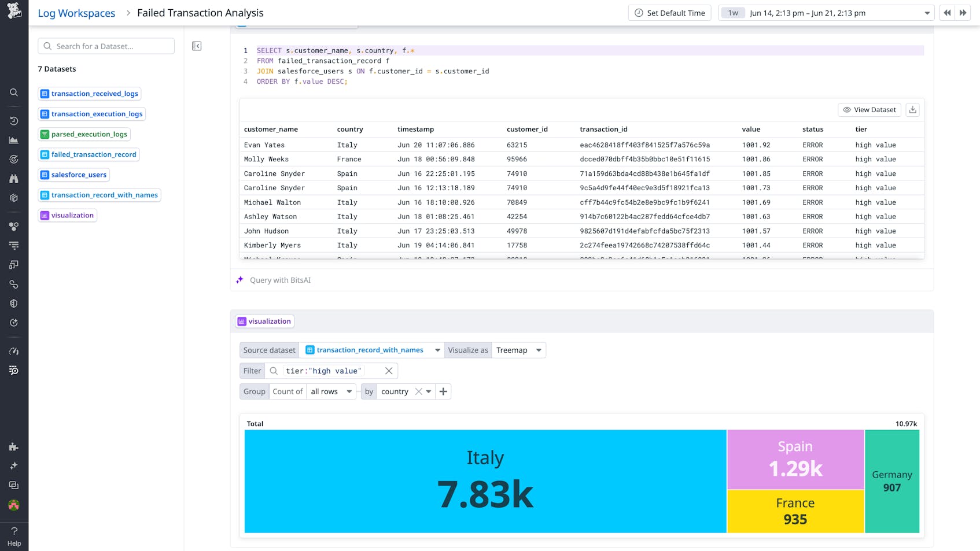Skip the time range forward with double-right arrows
The width and height of the screenshot is (980, 551).
coord(963,12)
